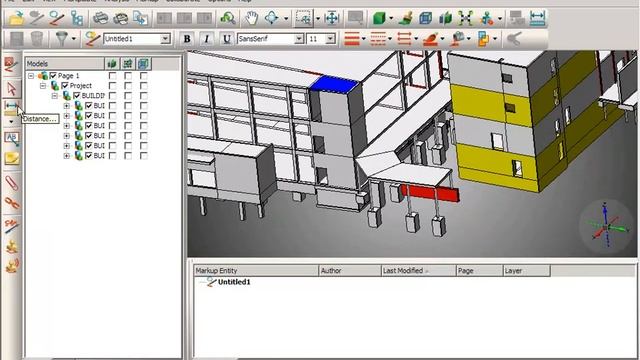
Task: Toggle Underline text formatting
Action: pyautogui.click(x=227, y=39)
